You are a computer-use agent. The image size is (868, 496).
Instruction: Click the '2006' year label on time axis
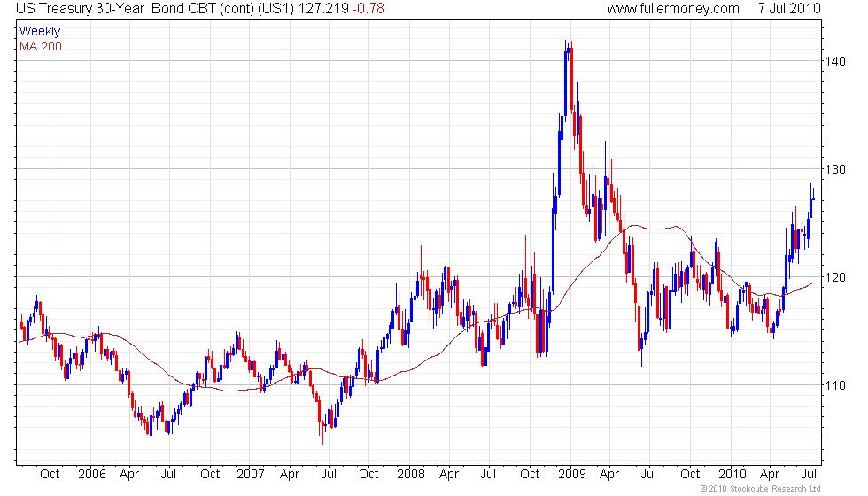click(92, 475)
